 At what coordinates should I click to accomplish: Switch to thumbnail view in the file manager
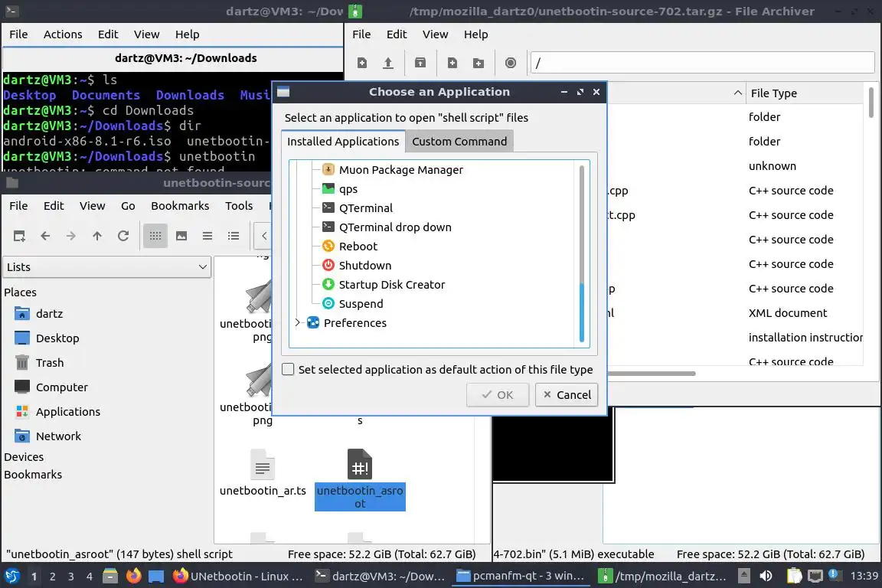181,236
